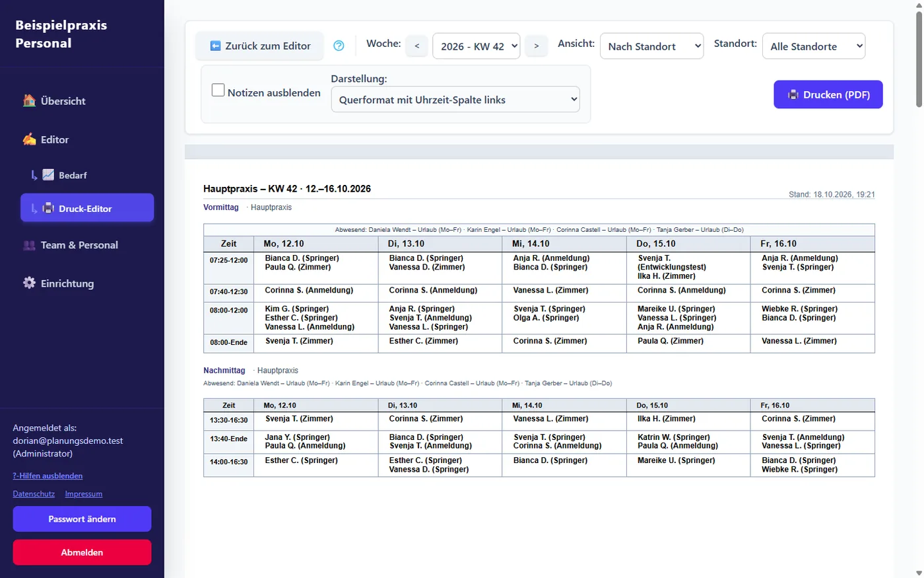
Task: Click the printer icon on Drucken button
Action: (793, 94)
